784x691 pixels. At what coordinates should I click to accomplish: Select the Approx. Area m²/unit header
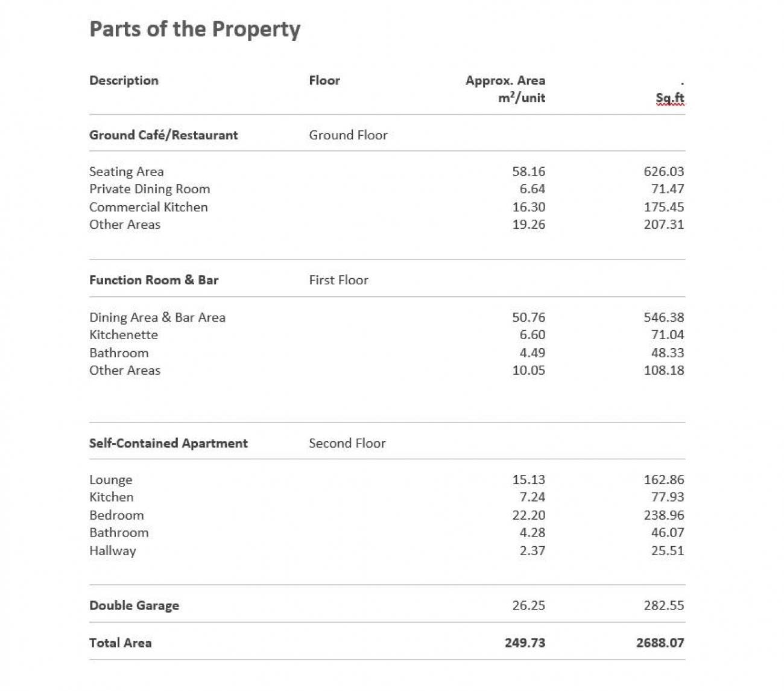(x=505, y=89)
